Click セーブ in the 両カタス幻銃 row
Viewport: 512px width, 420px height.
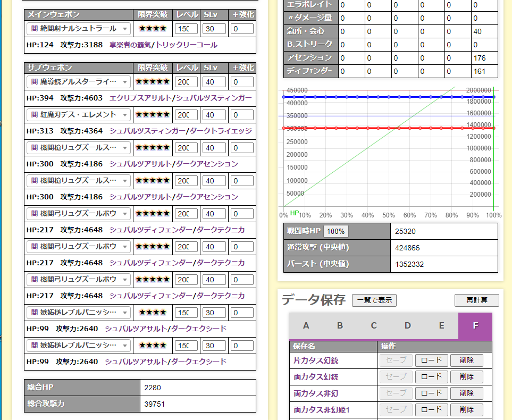coord(396,376)
